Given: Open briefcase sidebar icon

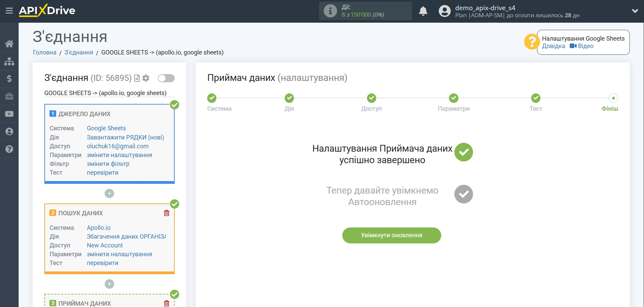Looking at the screenshot, I should click(x=9, y=96).
